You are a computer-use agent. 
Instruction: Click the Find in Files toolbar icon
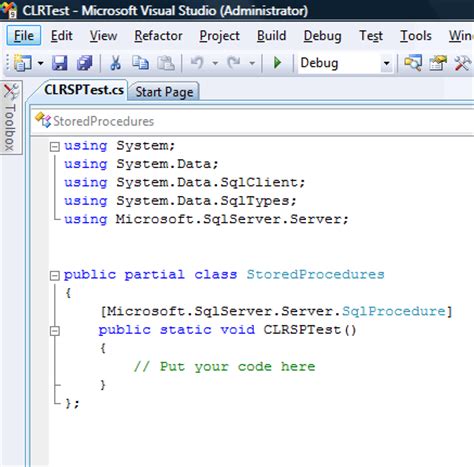413,63
